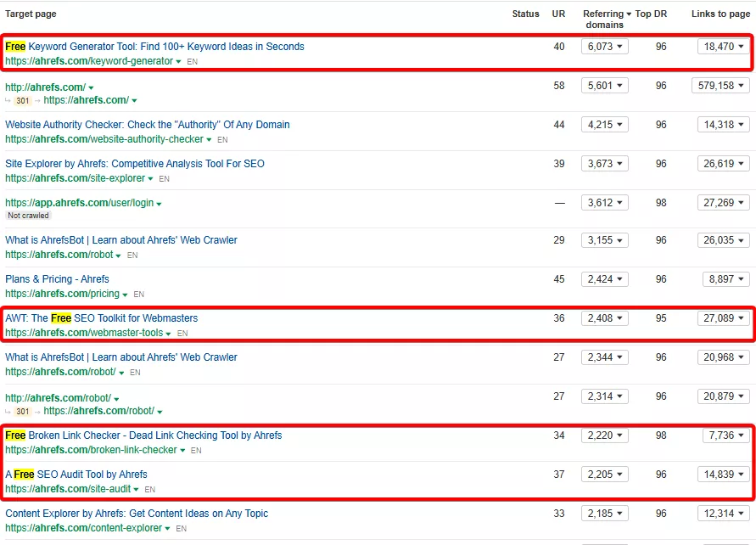Image resolution: width=756 pixels, height=545 pixels.
Task: Open referring domains dropdown showing 2,220
Action: [x=605, y=435]
